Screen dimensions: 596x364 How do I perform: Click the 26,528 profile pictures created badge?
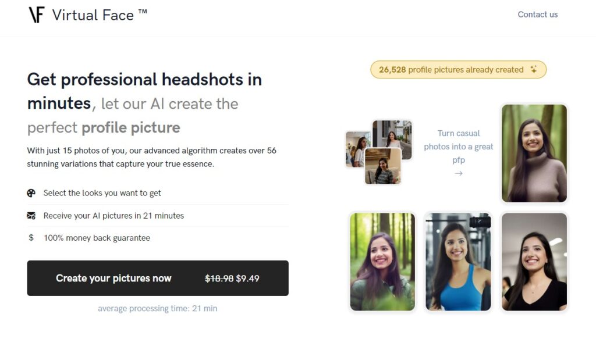458,70
